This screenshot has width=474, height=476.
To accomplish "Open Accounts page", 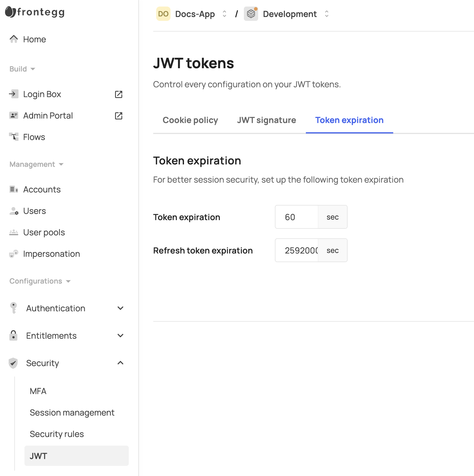I will [42, 189].
